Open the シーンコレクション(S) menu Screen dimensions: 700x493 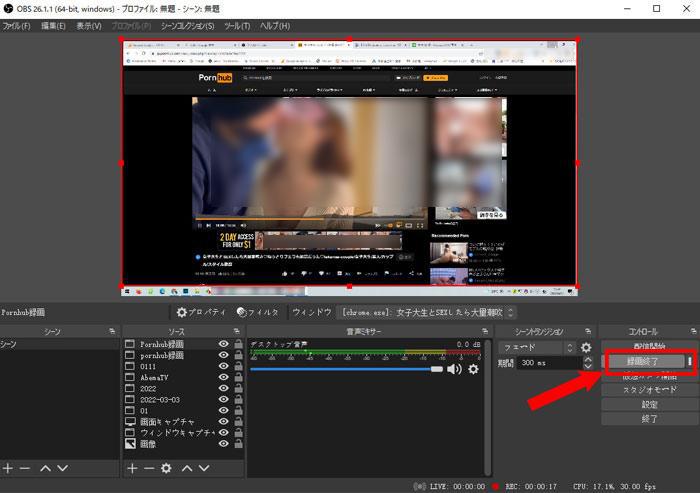coord(188,26)
